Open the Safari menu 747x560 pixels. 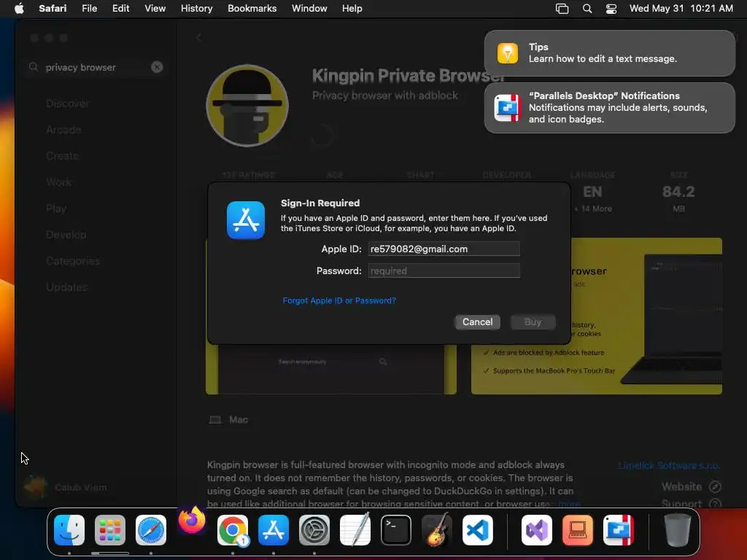point(53,9)
